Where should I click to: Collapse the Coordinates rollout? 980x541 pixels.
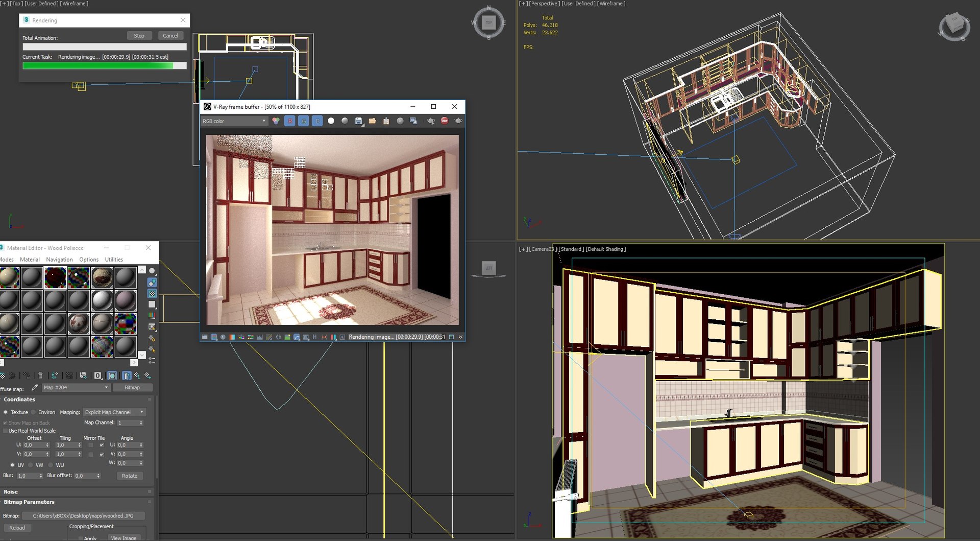[x=77, y=399]
